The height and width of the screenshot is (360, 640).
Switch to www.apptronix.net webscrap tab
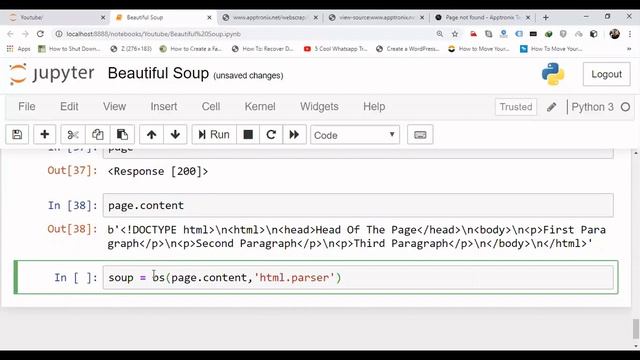click(x=270, y=18)
